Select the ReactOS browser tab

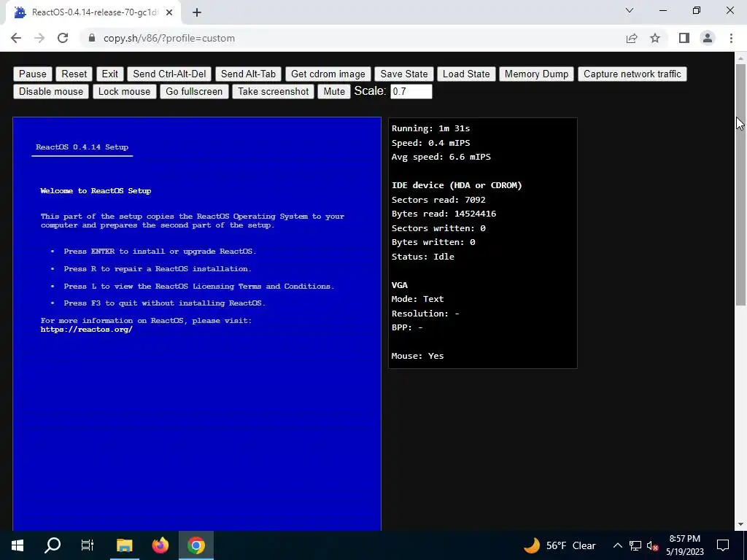93,12
